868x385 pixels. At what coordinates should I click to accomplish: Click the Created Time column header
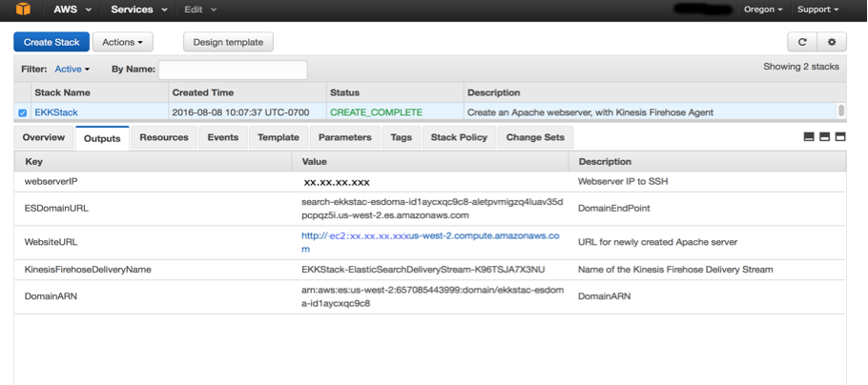click(x=247, y=92)
